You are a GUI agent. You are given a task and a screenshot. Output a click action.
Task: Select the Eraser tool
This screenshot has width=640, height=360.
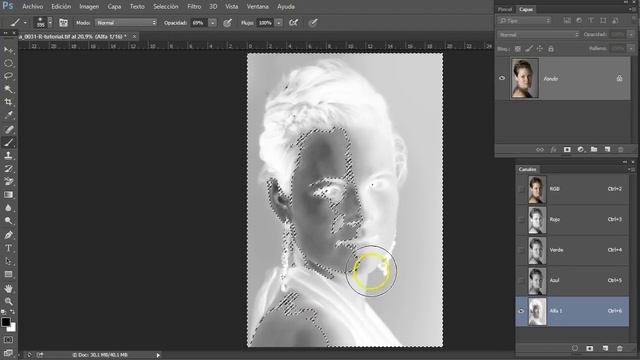[x=8, y=182]
